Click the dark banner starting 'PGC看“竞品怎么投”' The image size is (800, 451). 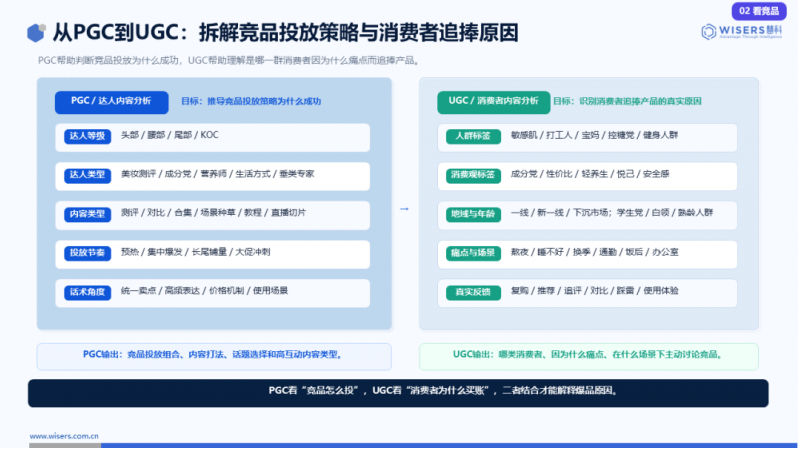(398, 393)
